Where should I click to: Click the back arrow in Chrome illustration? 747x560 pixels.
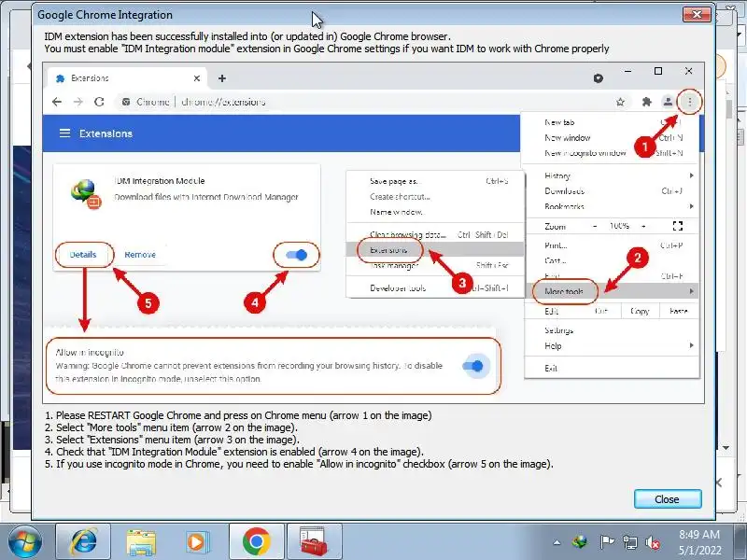(x=57, y=102)
